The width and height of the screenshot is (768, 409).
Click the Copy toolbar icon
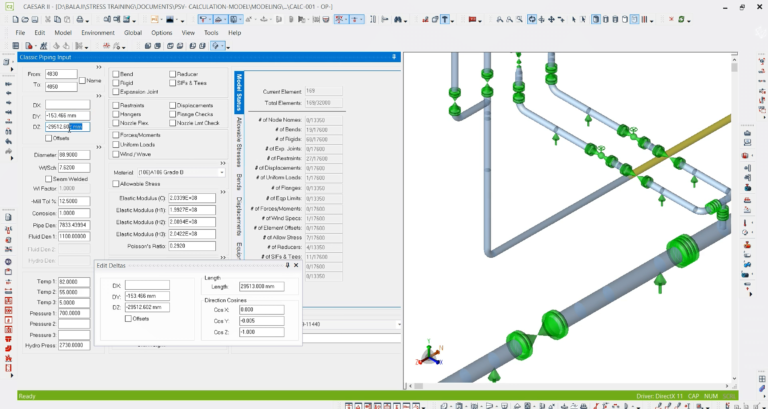point(57,20)
